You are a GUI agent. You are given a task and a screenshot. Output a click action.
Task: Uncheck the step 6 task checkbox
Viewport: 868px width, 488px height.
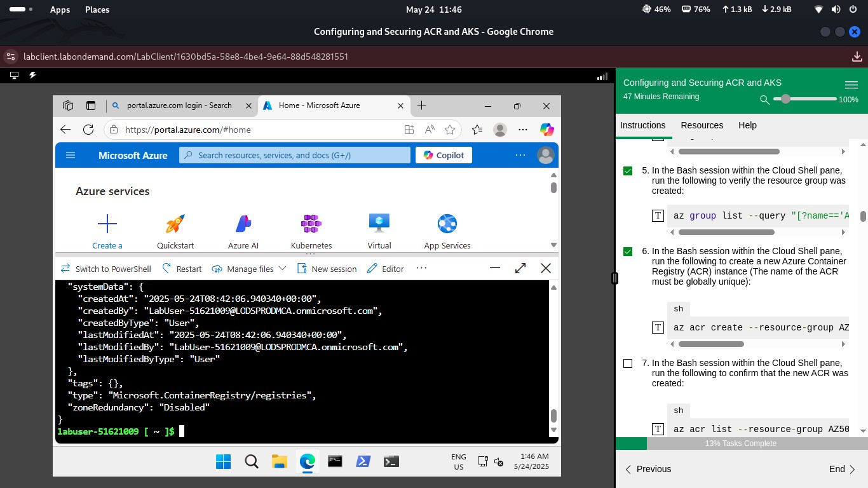point(628,251)
